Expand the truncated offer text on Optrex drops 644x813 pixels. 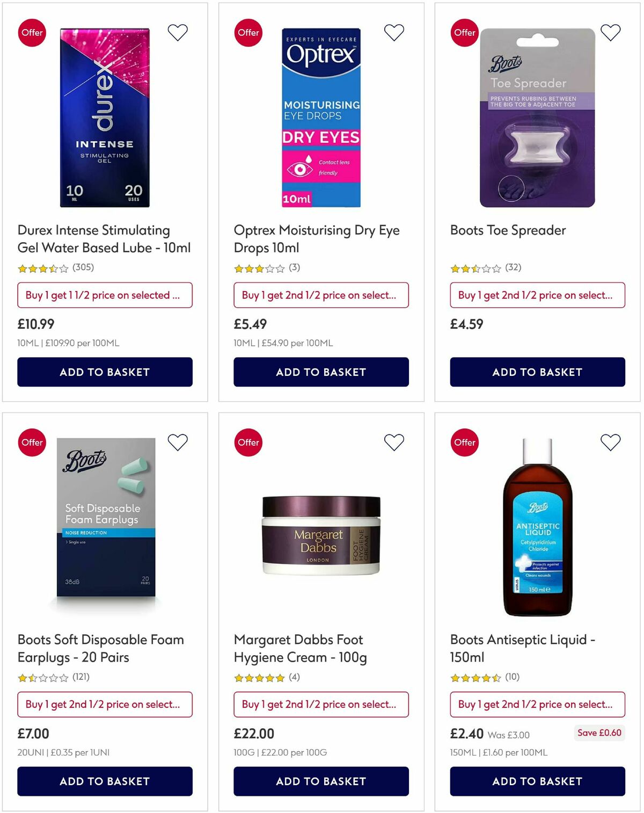pos(321,295)
